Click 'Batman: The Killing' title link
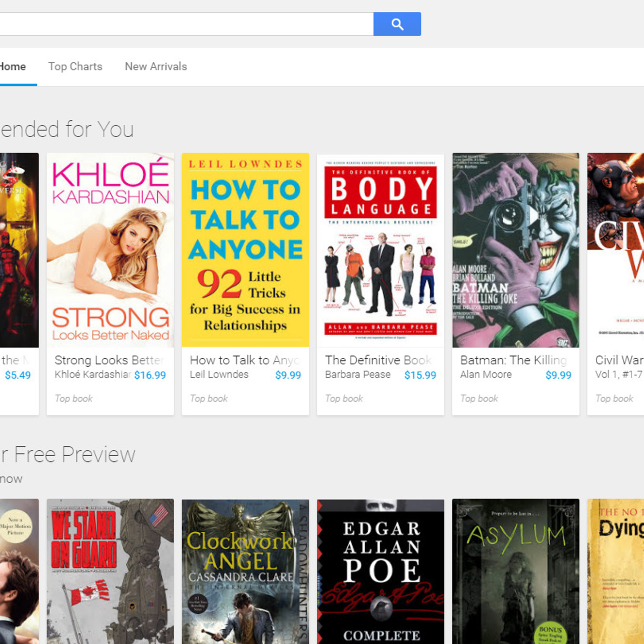This screenshot has height=644, width=644. pyautogui.click(x=514, y=360)
